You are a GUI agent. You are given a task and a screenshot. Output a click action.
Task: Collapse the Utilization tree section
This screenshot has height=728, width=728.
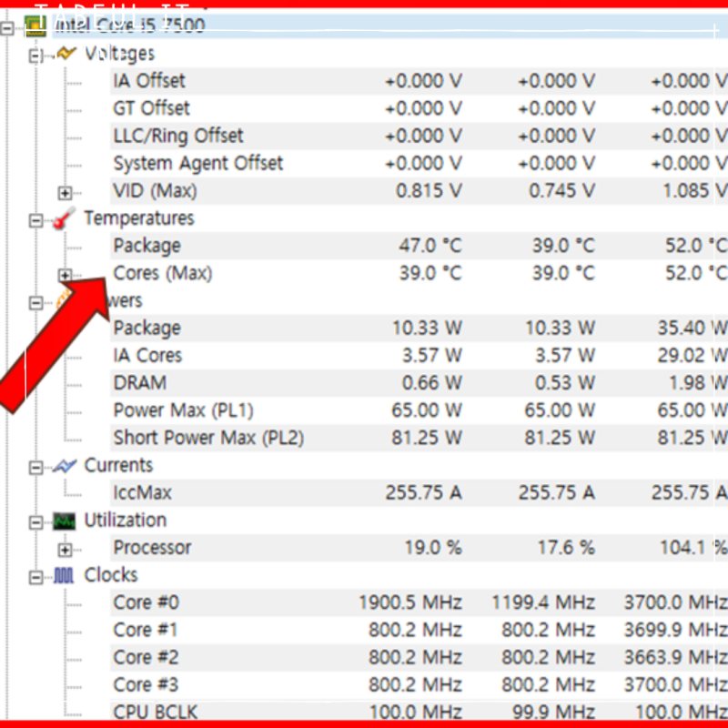(x=35, y=522)
